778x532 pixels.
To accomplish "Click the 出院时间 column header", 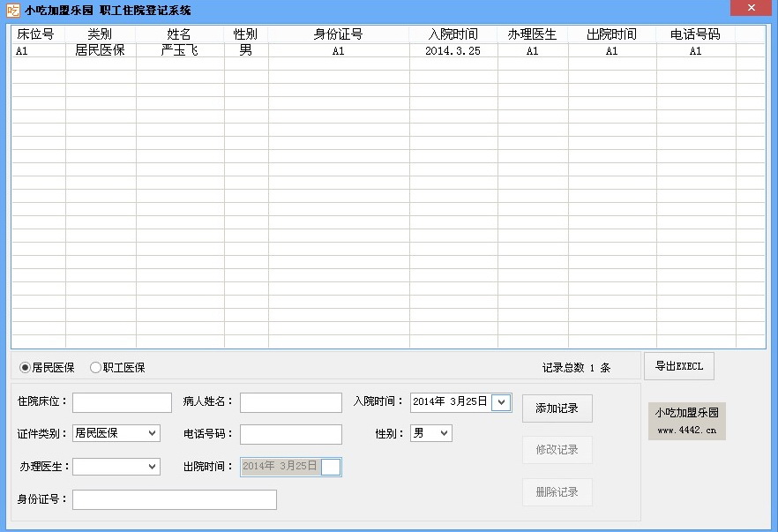I will [612, 34].
